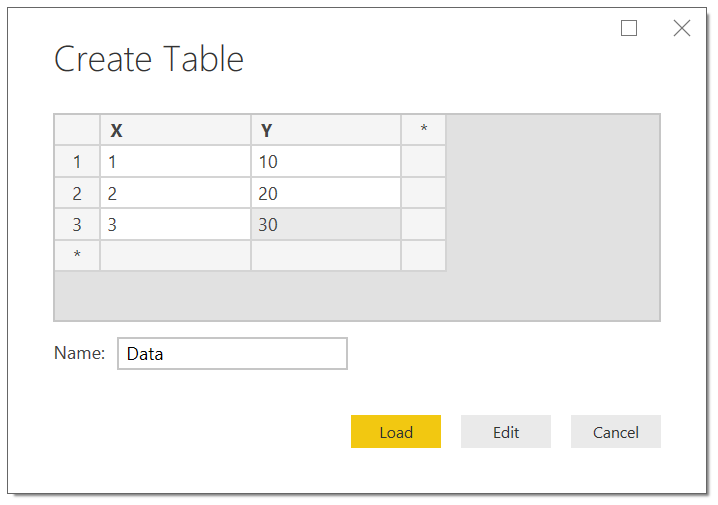Select row header number 2
The width and height of the screenshot is (718, 505).
pos(77,193)
